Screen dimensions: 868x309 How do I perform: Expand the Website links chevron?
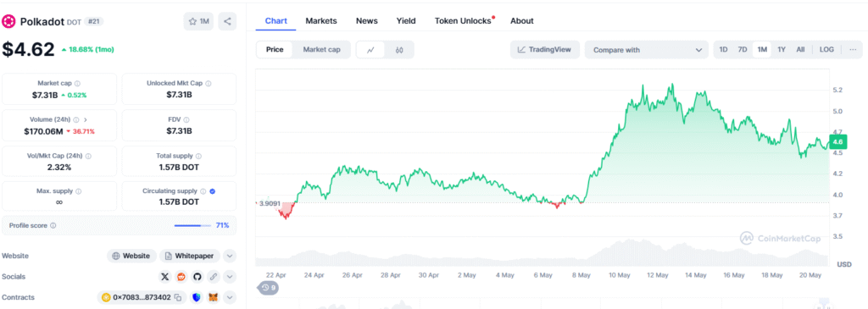pyautogui.click(x=230, y=256)
